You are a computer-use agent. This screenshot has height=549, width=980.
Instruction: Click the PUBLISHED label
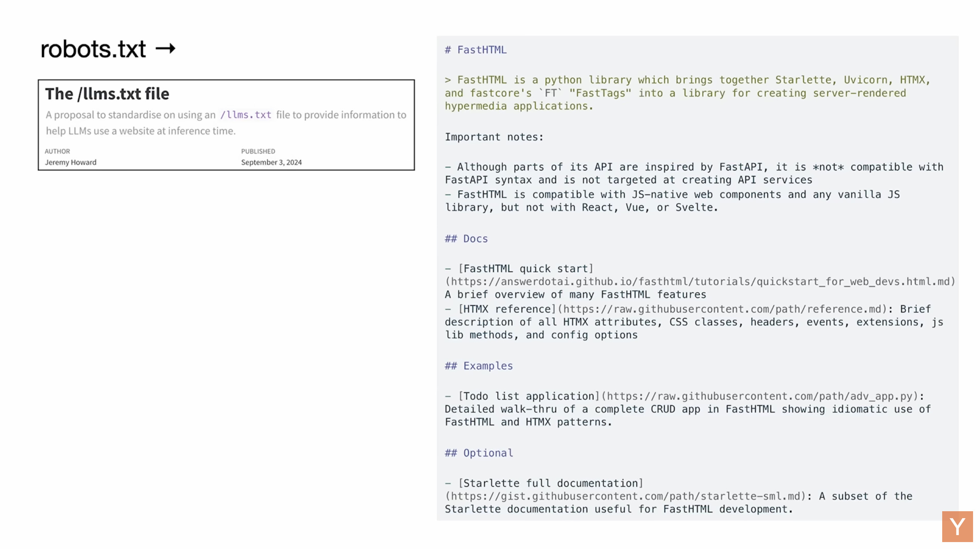[x=258, y=151]
